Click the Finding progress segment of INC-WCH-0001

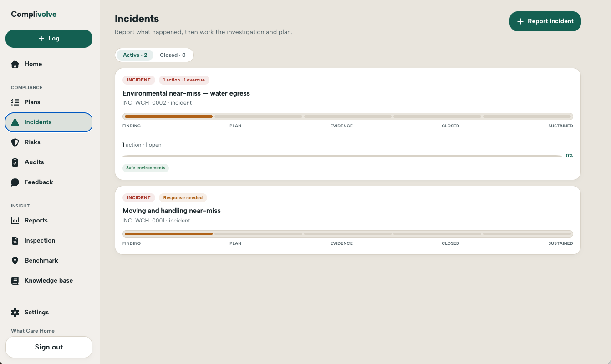point(168,234)
